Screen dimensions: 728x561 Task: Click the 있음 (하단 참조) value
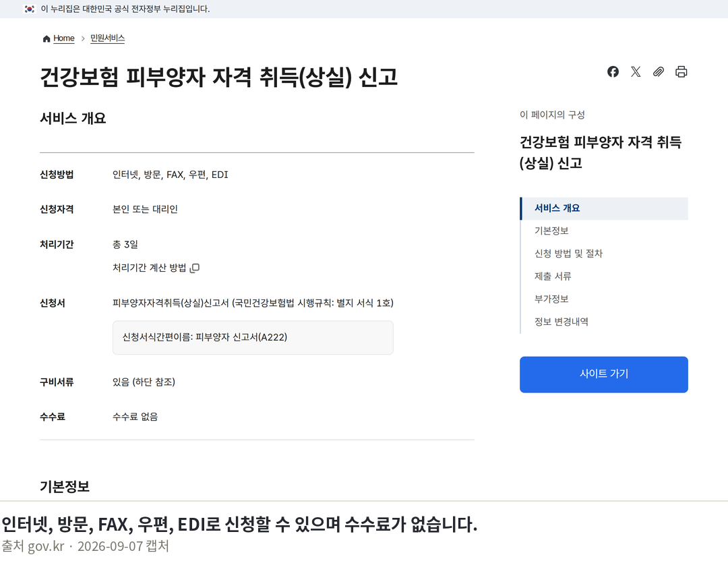click(x=144, y=382)
